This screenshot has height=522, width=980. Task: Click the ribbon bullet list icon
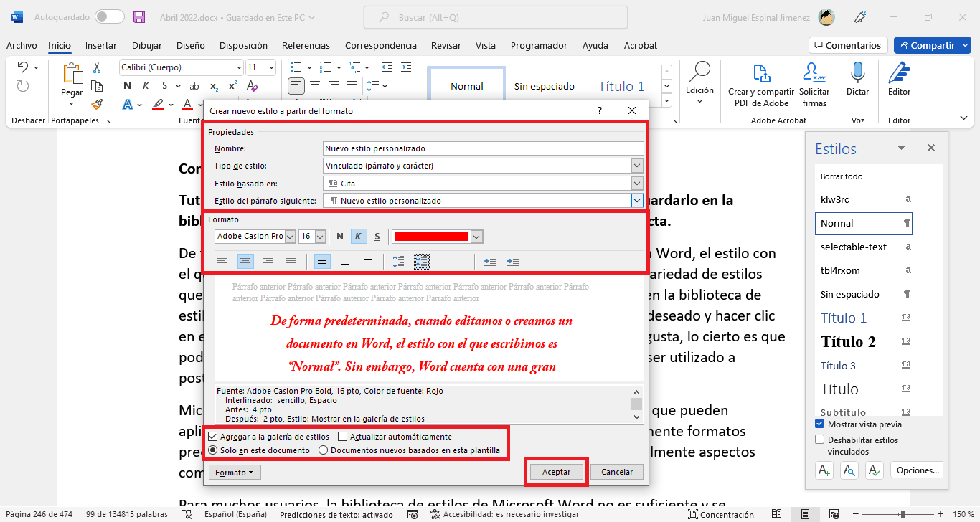point(296,67)
